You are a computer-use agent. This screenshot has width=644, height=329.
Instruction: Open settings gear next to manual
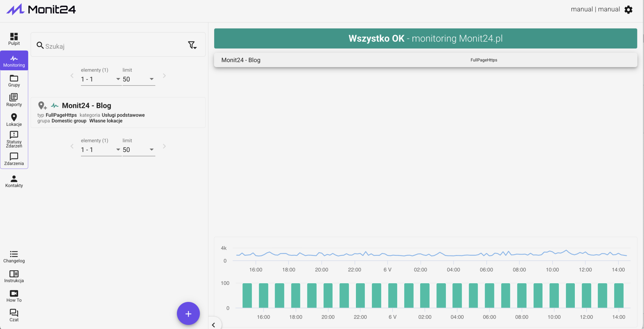pos(628,9)
